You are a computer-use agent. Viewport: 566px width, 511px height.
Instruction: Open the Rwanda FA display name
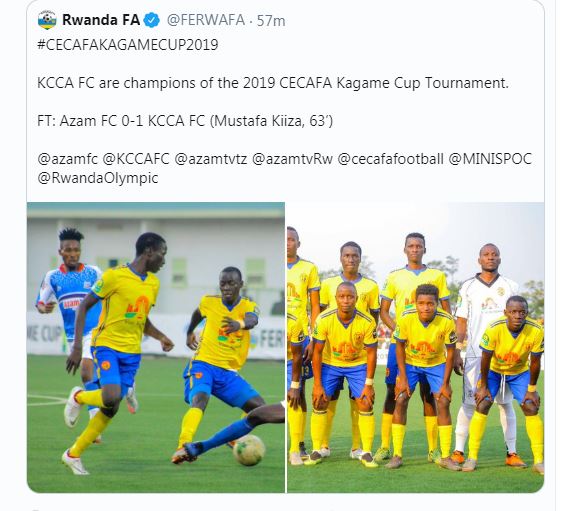coord(101,20)
